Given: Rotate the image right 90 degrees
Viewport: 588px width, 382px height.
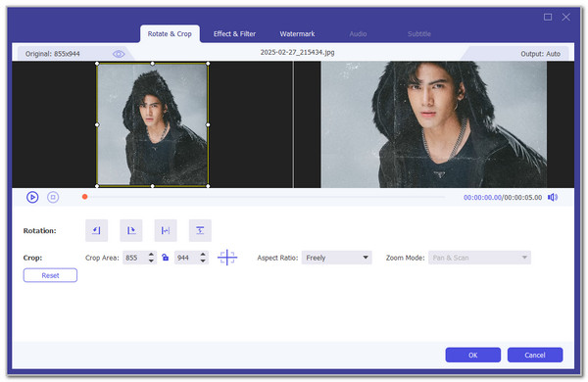Looking at the screenshot, I should 131,230.
